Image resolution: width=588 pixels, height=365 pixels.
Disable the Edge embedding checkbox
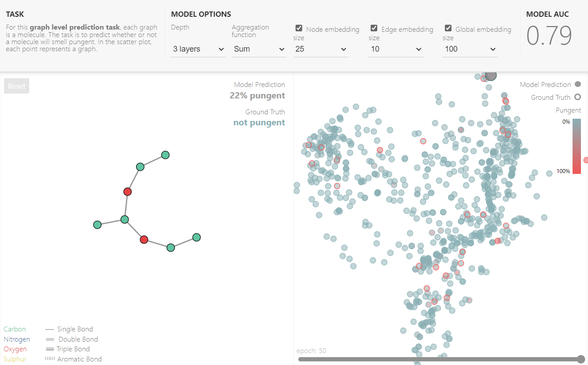pos(374,28)
